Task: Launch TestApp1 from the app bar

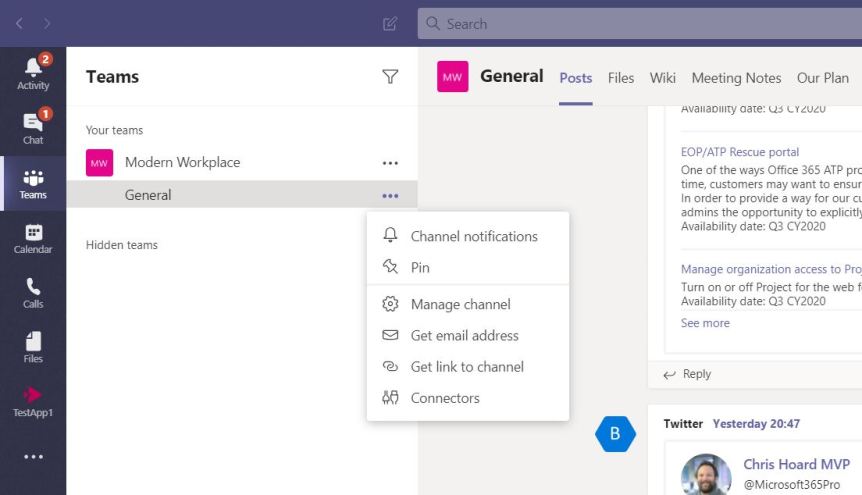Action: coord(33,401)
